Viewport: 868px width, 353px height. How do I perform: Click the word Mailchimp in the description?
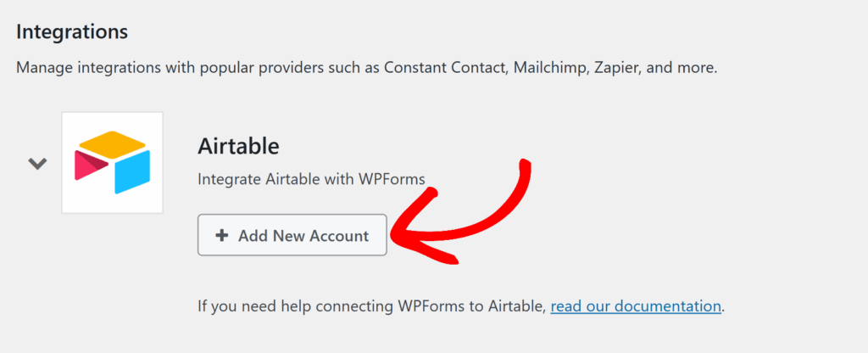[x=542, y=67]
